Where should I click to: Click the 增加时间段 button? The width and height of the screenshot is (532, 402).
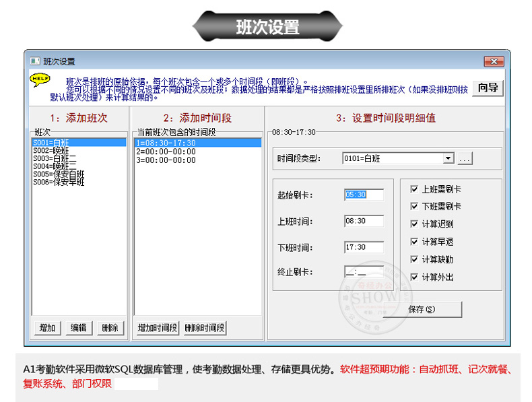158,328
